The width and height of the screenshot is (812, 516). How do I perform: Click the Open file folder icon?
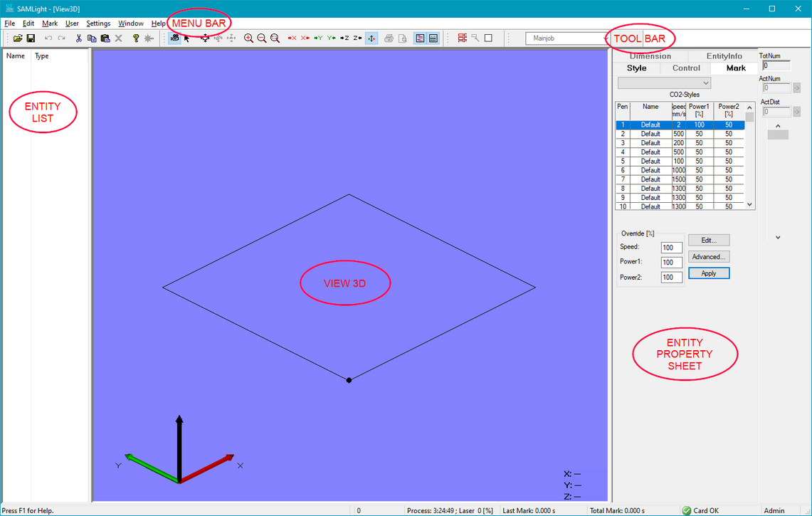[x=18, y=38]
